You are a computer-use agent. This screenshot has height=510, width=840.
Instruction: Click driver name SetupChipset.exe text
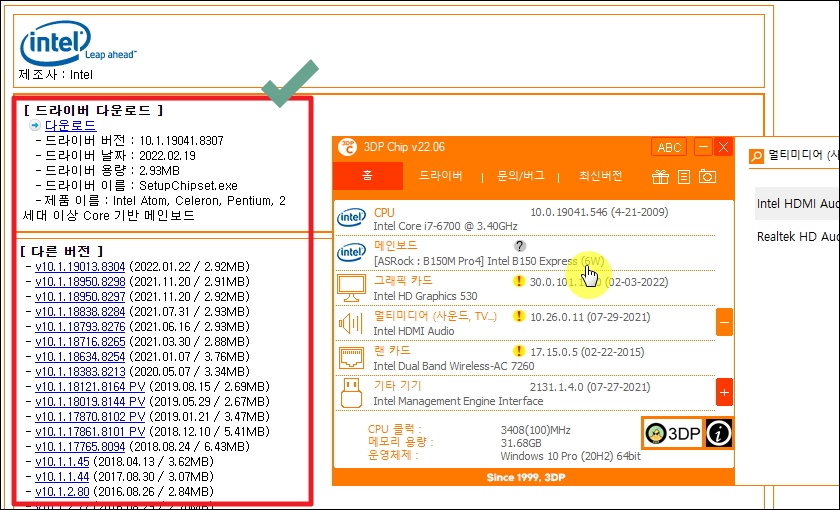[188, 186]
